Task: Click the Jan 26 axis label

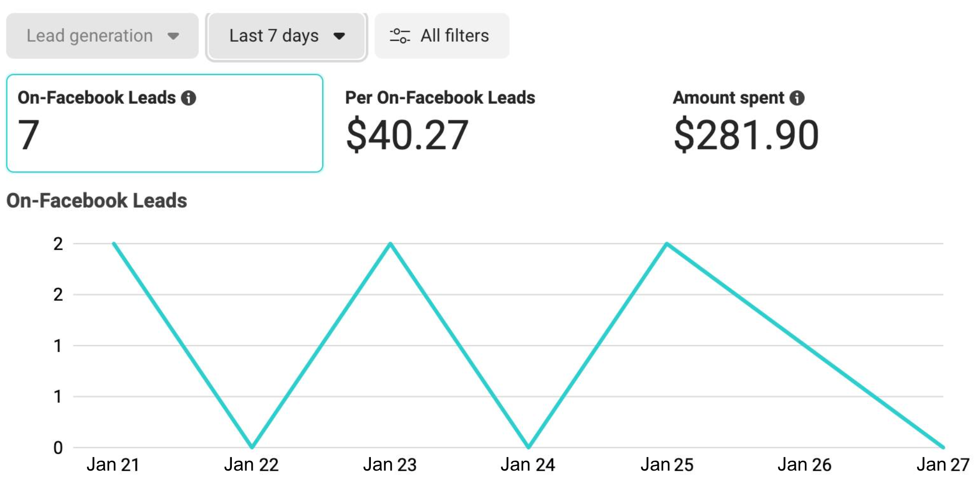Action: click(x=804, y=465)
